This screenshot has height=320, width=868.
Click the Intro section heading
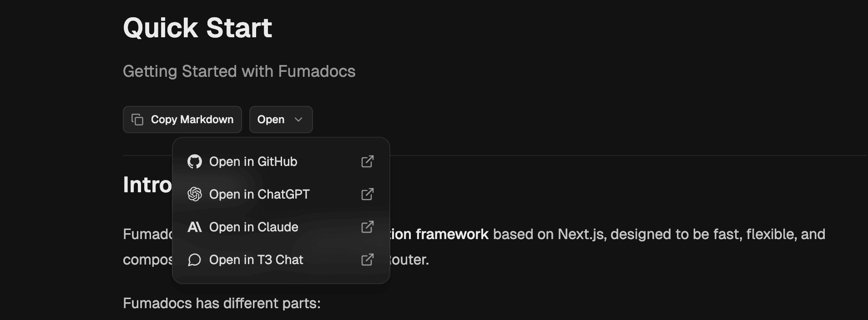[146, 184]
